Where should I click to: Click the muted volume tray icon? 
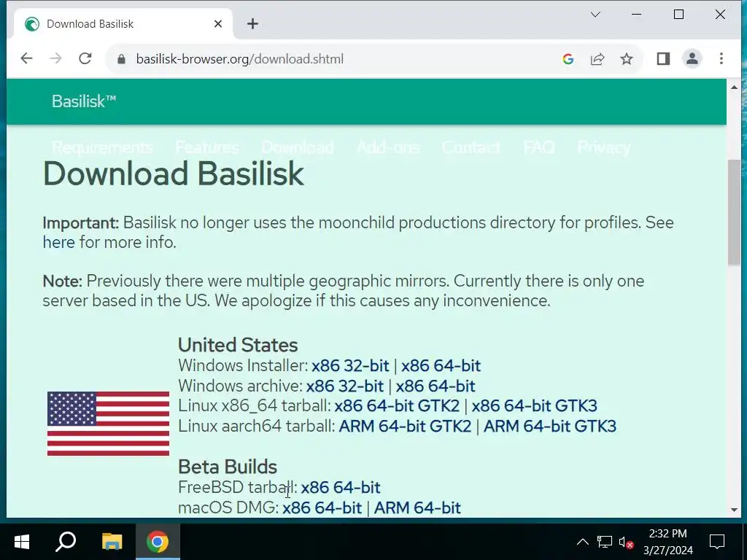[626, 542]
